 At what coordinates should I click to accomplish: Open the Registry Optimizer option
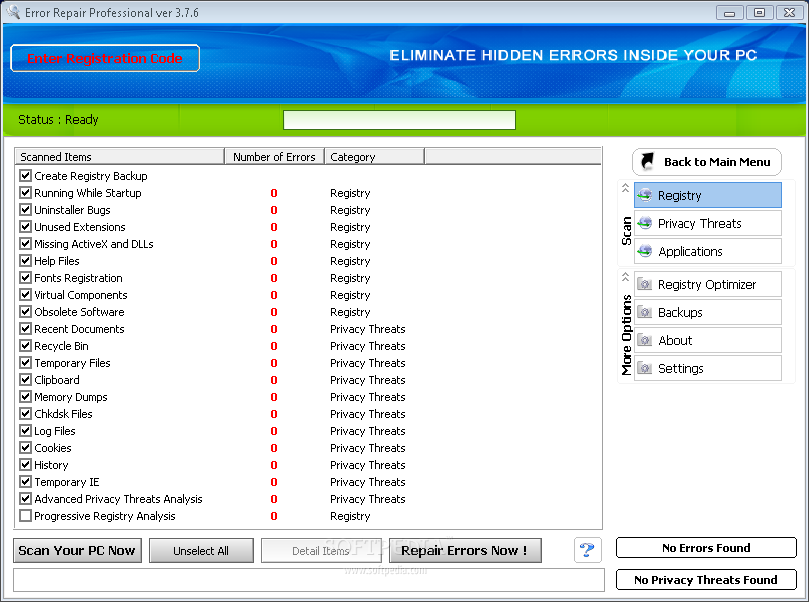tap(708, 284)
